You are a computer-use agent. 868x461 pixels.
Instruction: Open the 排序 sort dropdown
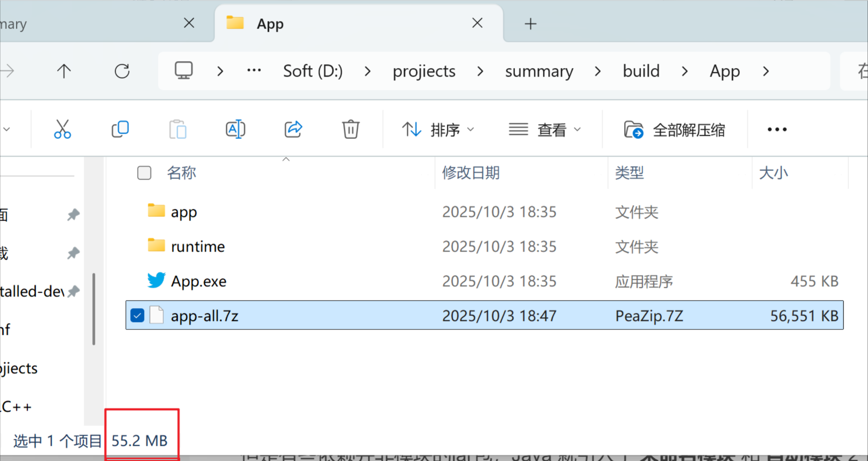pos(438,130)
